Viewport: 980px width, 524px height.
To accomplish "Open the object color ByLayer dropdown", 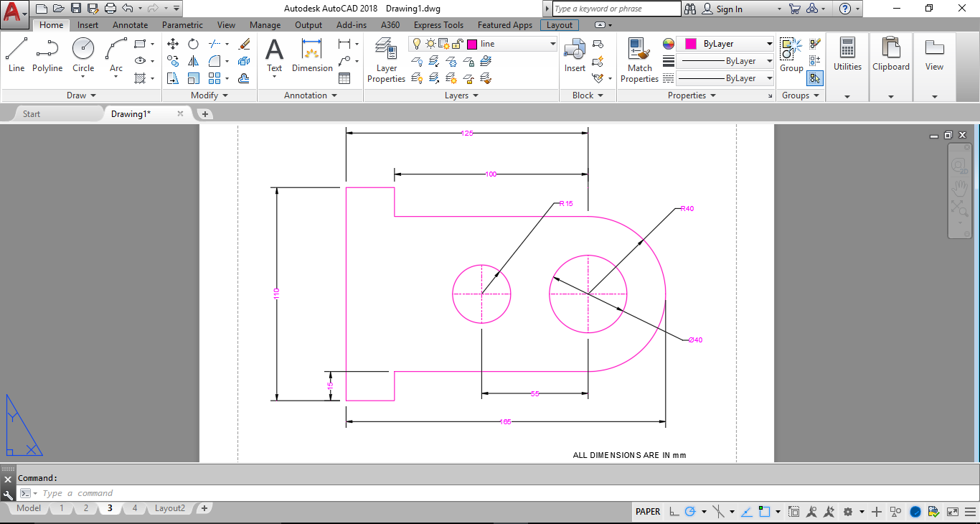I will pos(725,44).
